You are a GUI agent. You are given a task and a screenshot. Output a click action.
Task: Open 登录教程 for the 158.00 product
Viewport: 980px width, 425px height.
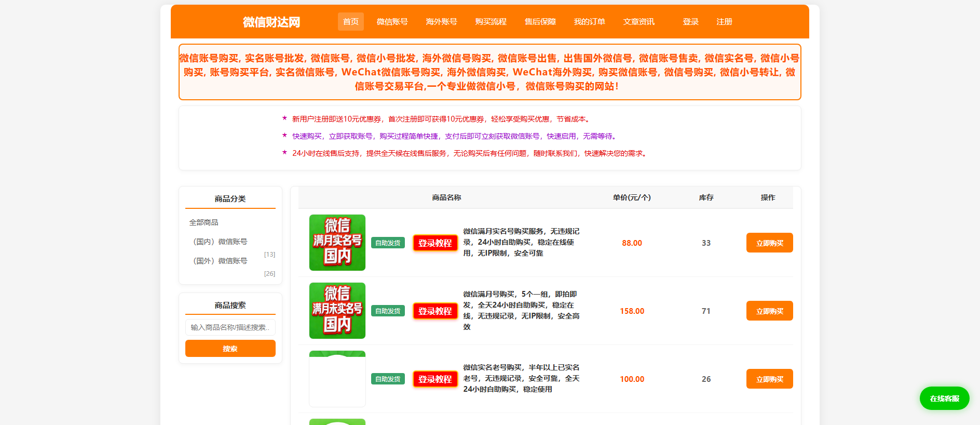click(x=435, y=311)
